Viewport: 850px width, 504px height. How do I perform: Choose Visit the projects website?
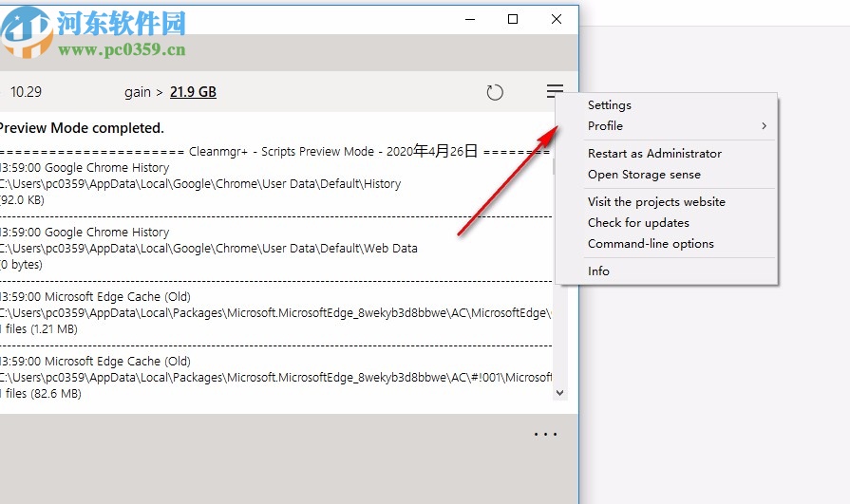[656, 201]
